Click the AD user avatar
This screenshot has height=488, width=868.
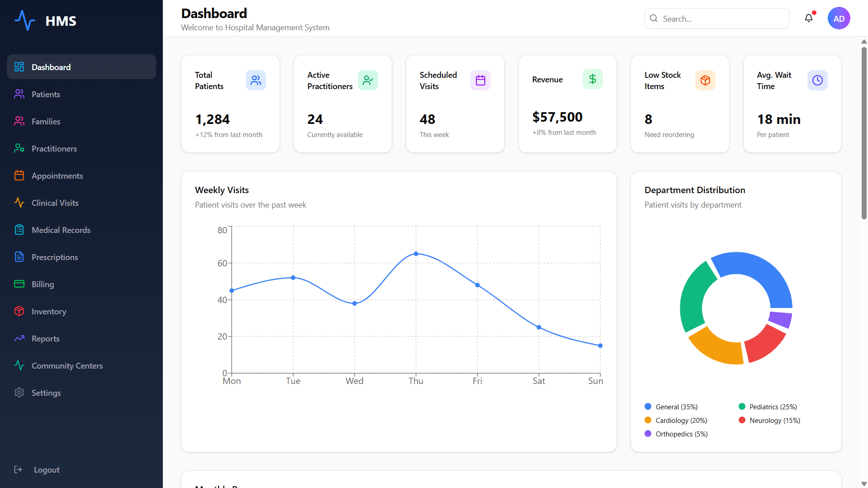(839, 19)
